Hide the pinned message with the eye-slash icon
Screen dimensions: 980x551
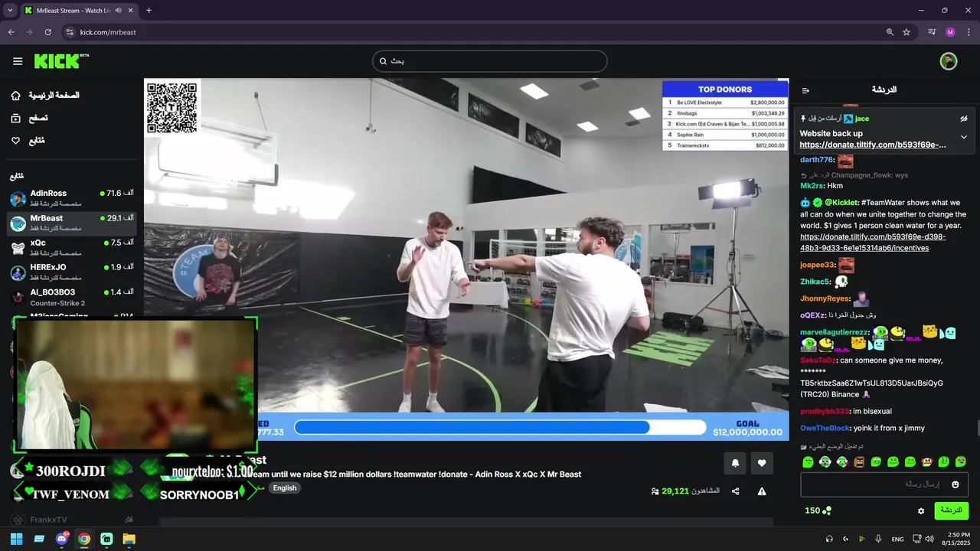click(964, 119)
